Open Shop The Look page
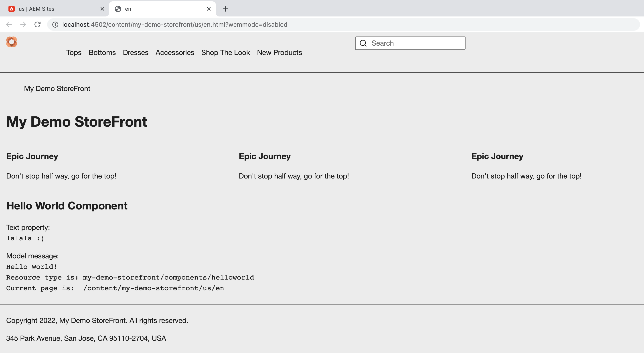The width and height of the screenshot is (644, 353). coord(225,53)
